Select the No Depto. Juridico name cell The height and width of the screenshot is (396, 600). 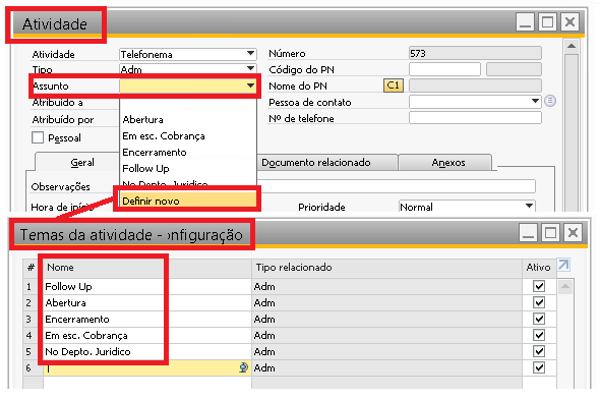click(147, 351)
